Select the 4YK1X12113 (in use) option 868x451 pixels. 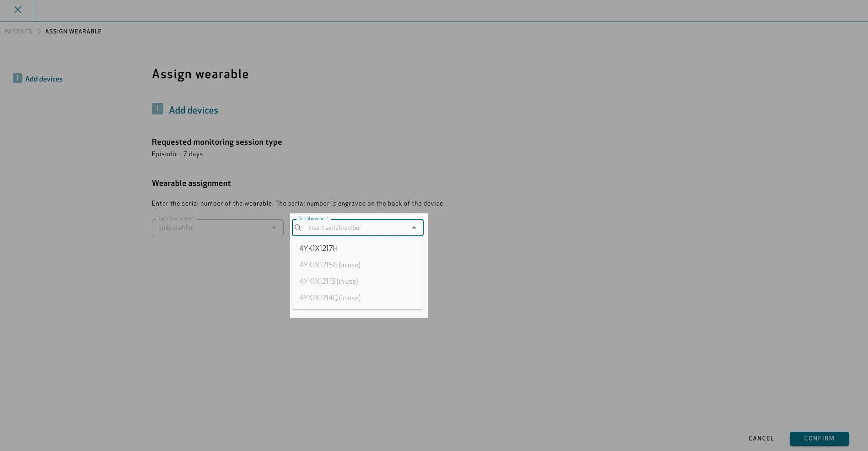[x=358, y=281]
